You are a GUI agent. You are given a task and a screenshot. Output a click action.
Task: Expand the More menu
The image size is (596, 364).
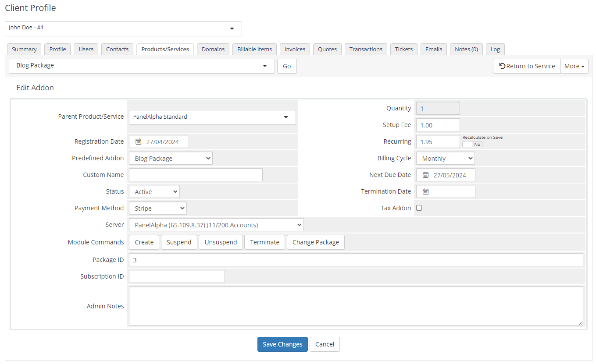coord(574,66)
